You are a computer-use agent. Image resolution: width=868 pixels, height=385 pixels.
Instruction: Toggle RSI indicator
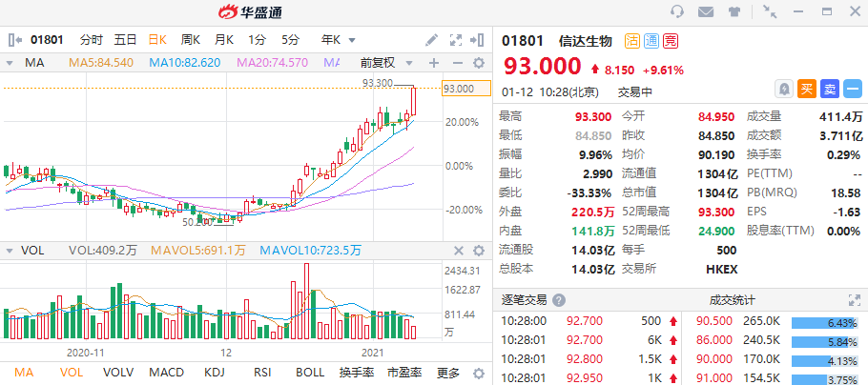click(x=263, y=373)
